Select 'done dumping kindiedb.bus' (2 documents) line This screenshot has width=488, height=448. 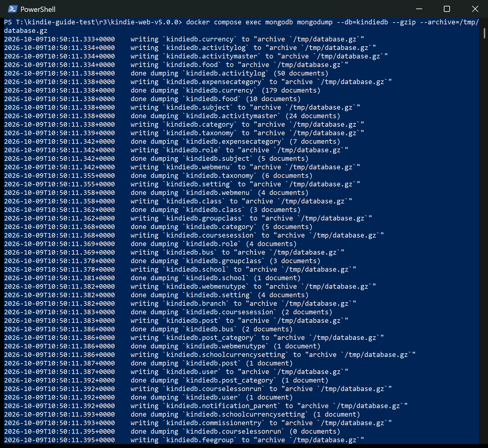click(148, 329)
